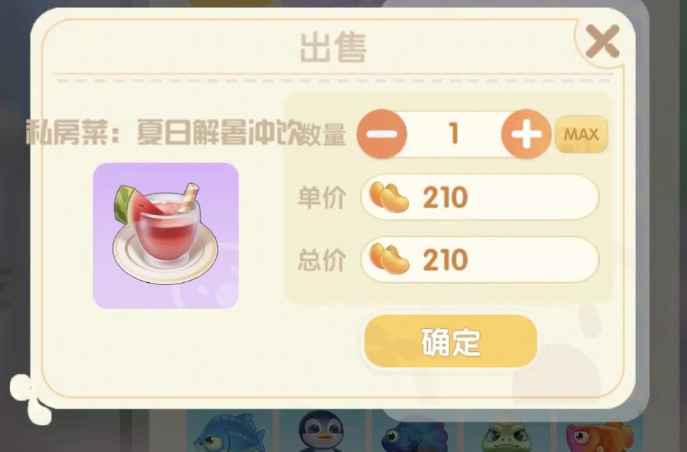Image resolution: width=687 pixels, height=452 pixels.
Task: Select the quantity value field showing 1
Action: click(454, 134)
